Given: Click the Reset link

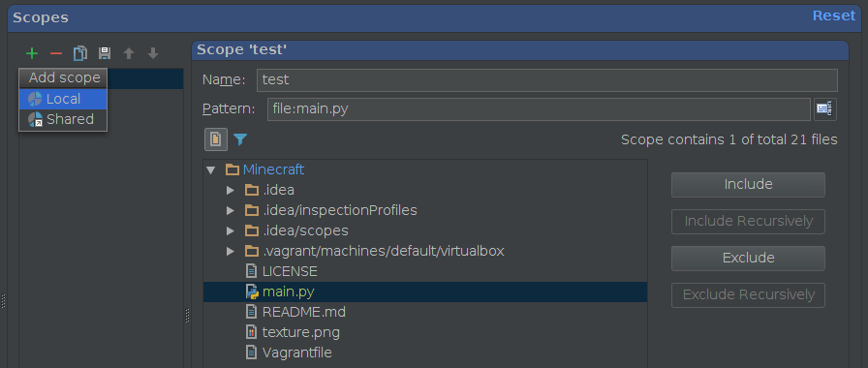Looking at the screenshot, I should click(834, 15).
